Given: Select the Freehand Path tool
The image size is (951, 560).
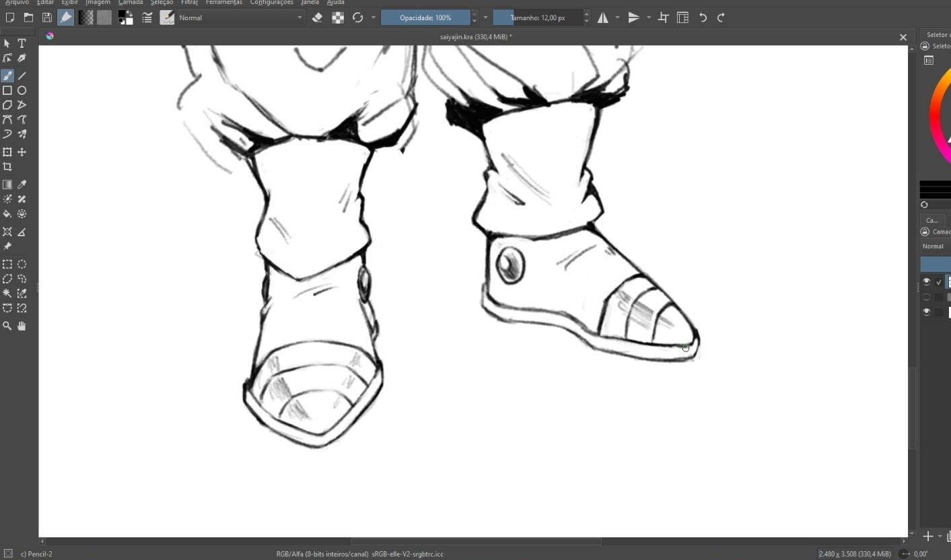Looking at the screenshot, I should click(x=22, y=120).
